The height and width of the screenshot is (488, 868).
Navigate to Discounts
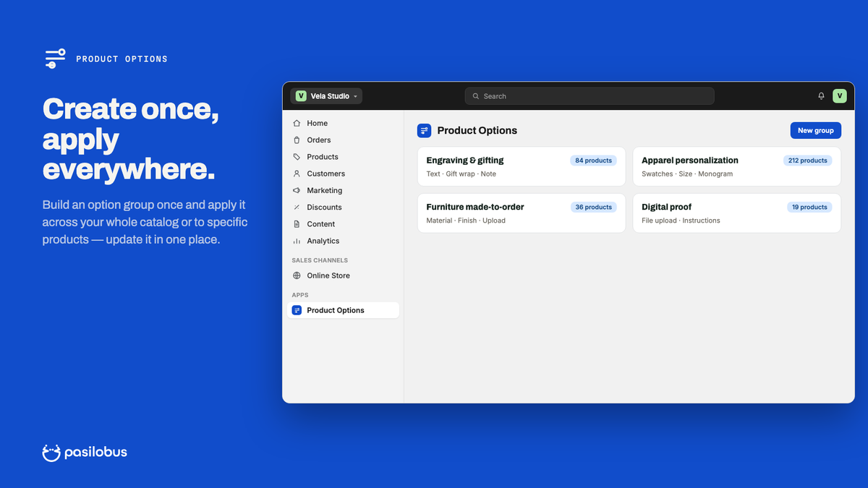[x=343, y=207]
